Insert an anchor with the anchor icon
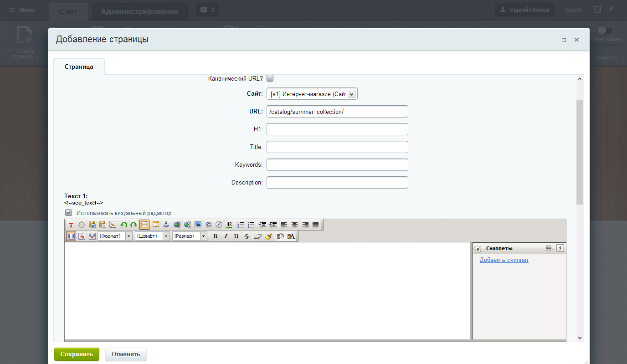This screenshot has height=364, width=627. coord(166,225)
